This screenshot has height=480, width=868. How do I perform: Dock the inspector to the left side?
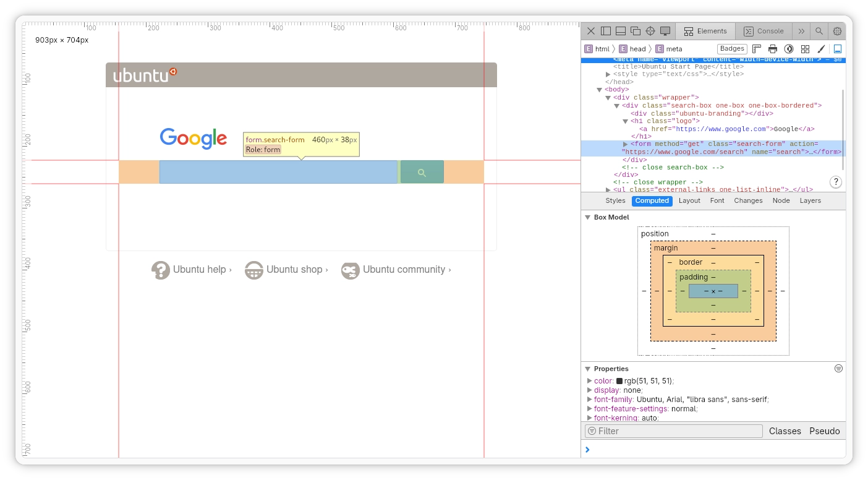coord(606,31)
